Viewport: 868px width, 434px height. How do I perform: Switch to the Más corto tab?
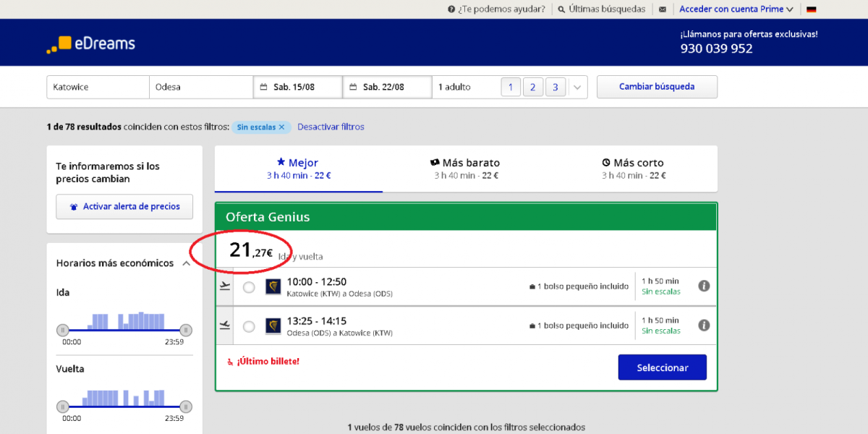(634, 169)
